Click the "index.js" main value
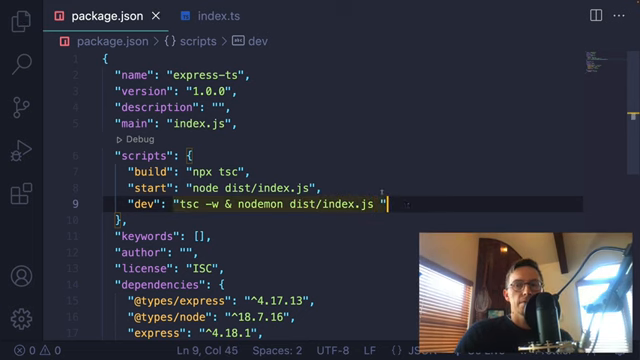The image size is (640, 360). [199, 124]
